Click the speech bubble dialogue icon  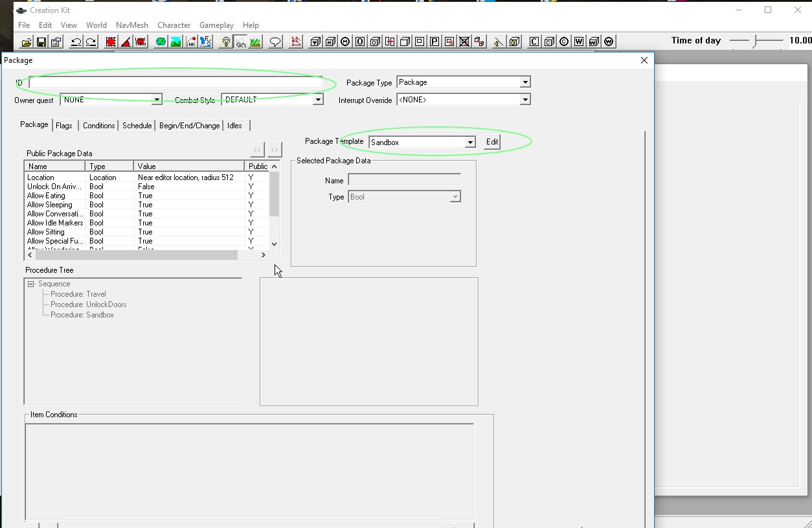(x=275, y=42)
